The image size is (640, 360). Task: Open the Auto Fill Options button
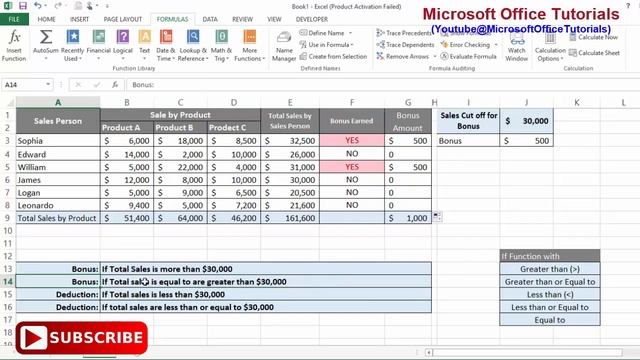point(437,216)
